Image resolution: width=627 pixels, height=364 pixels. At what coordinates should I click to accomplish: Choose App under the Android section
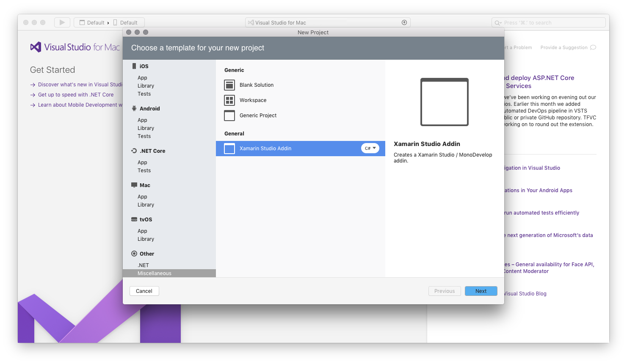(x=142, y=120)
